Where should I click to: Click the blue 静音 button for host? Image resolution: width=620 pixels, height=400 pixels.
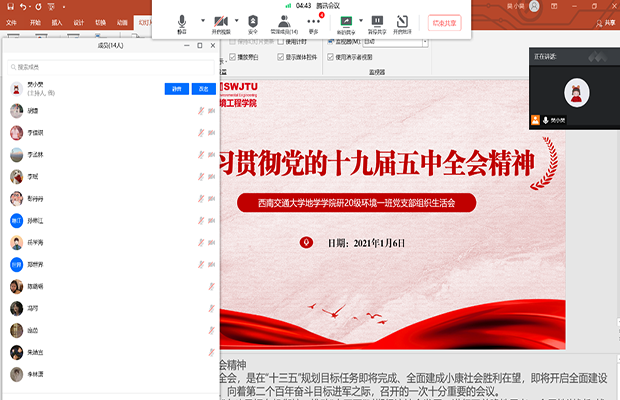pos(176,88)
